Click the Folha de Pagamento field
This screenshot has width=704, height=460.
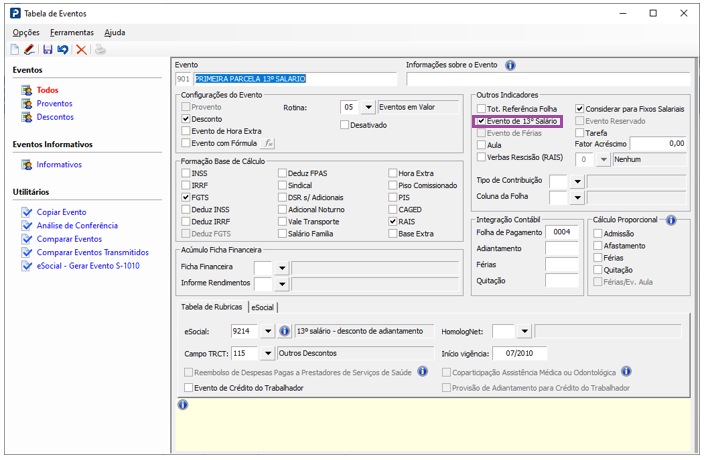[x=561, y=231]
